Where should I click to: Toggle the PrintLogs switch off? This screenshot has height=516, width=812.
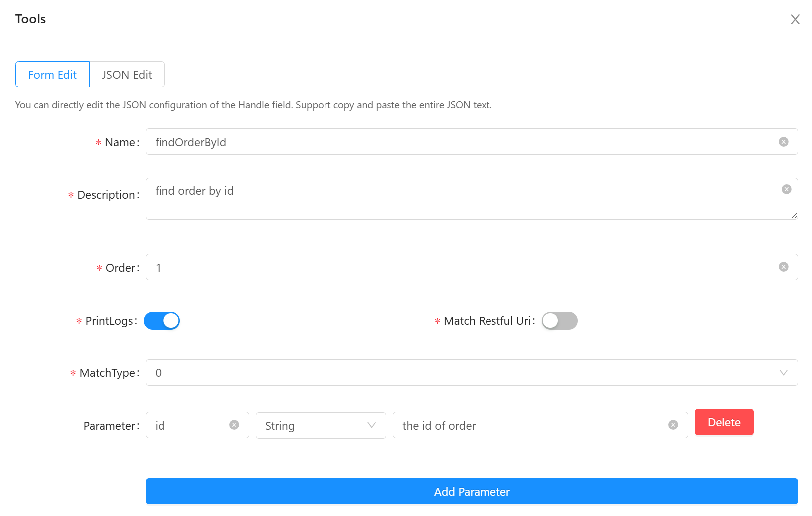(x=162, y=321)
